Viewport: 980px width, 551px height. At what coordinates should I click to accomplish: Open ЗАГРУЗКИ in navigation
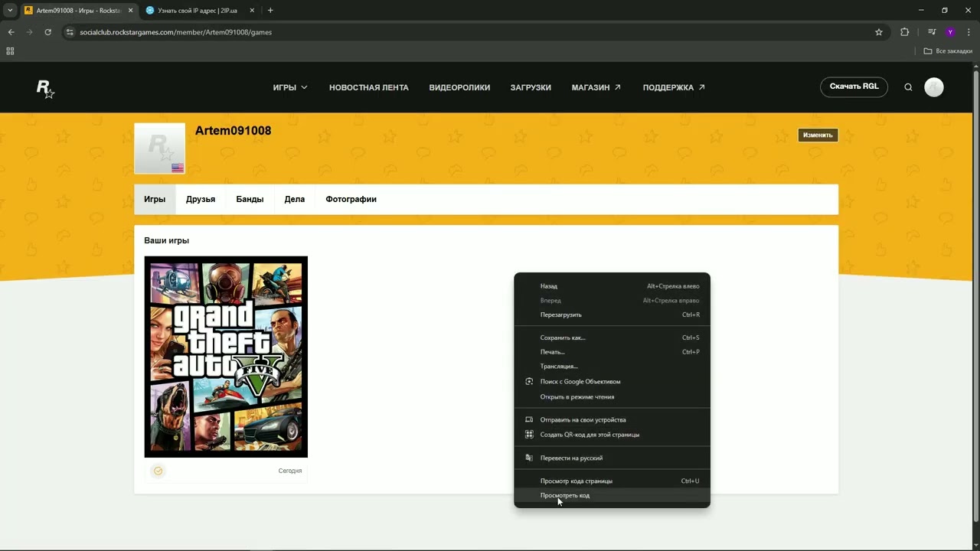pyautogui.click(x=531, y=87)
